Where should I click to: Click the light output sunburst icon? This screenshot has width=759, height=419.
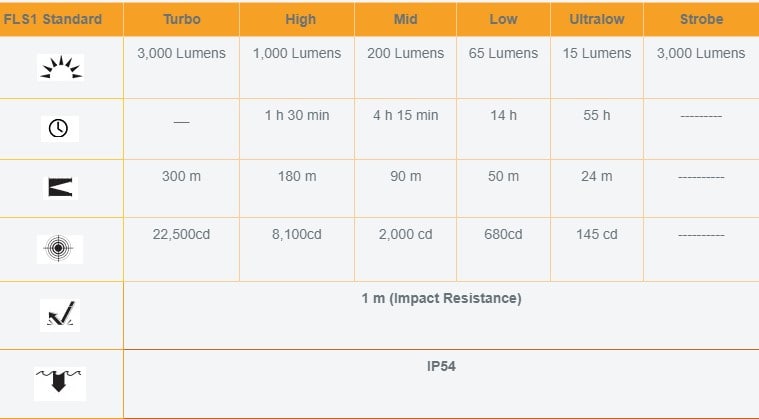pyautogui.click(x=61, y=67)
